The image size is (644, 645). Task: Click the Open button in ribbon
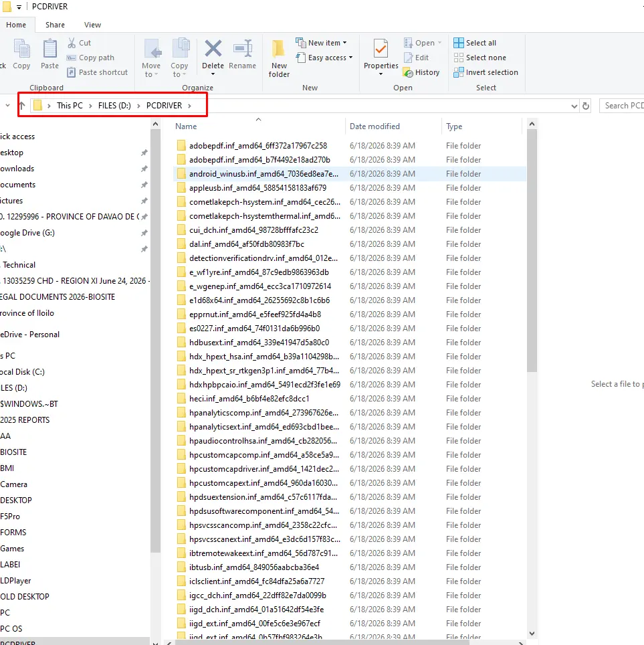[x=423, y=43]
